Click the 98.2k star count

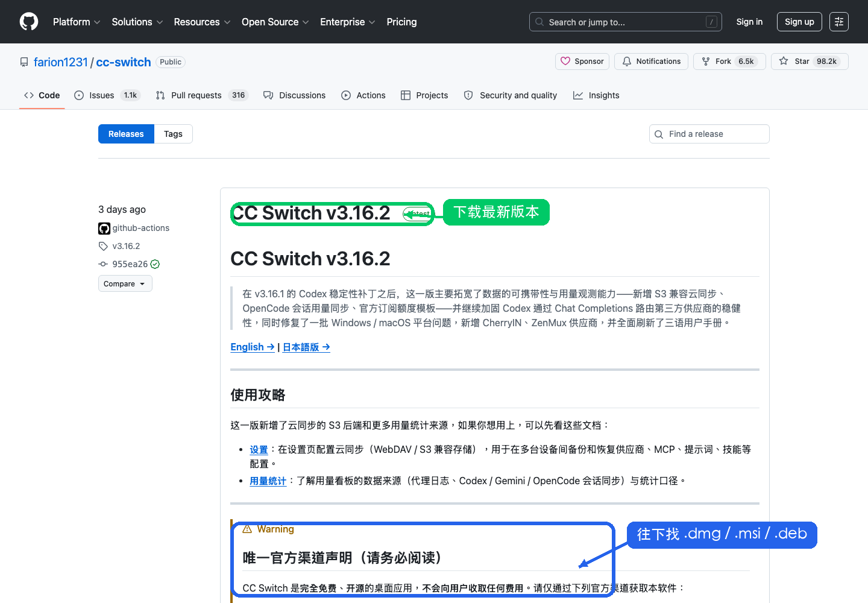pyautogui.click(x=826, y=62)
